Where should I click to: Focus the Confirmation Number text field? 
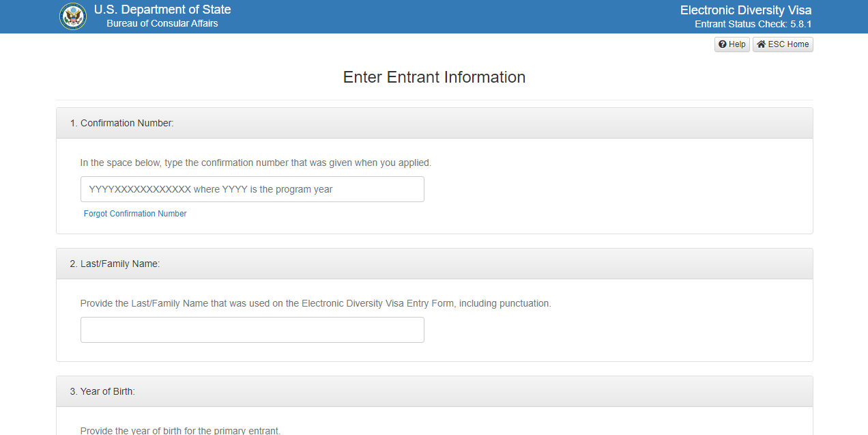point(252,189)
